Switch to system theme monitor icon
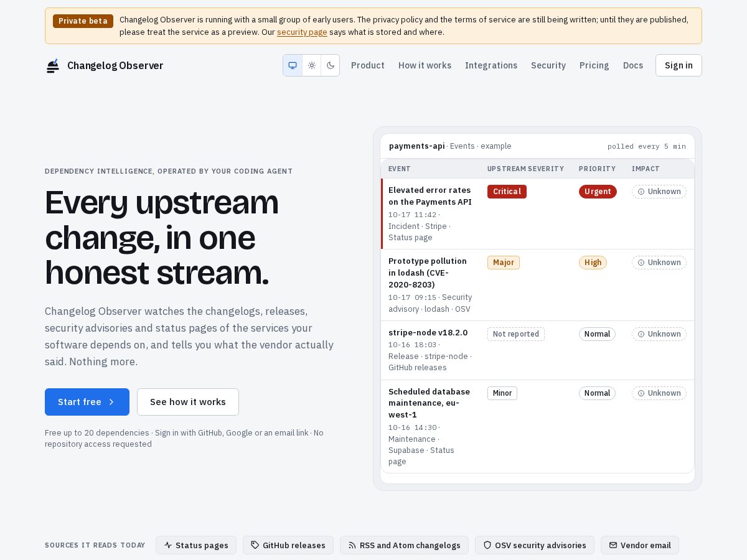747x560 pixels. coord(293,65)
